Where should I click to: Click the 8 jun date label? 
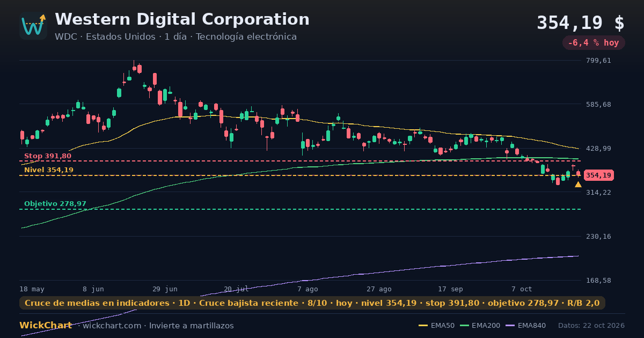pos(93,289)
